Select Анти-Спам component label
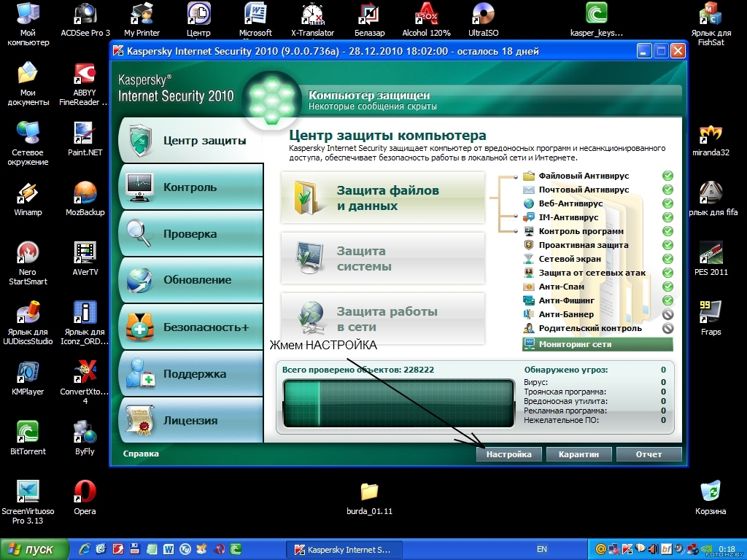 pyautogui.click(x=561, y=287)
